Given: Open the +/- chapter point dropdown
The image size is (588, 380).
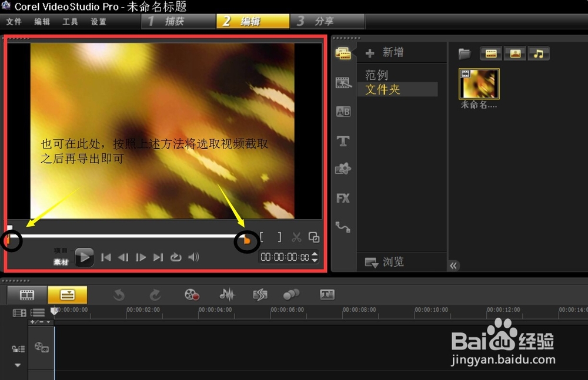Looking at the screenshot, I should [40, 322].
